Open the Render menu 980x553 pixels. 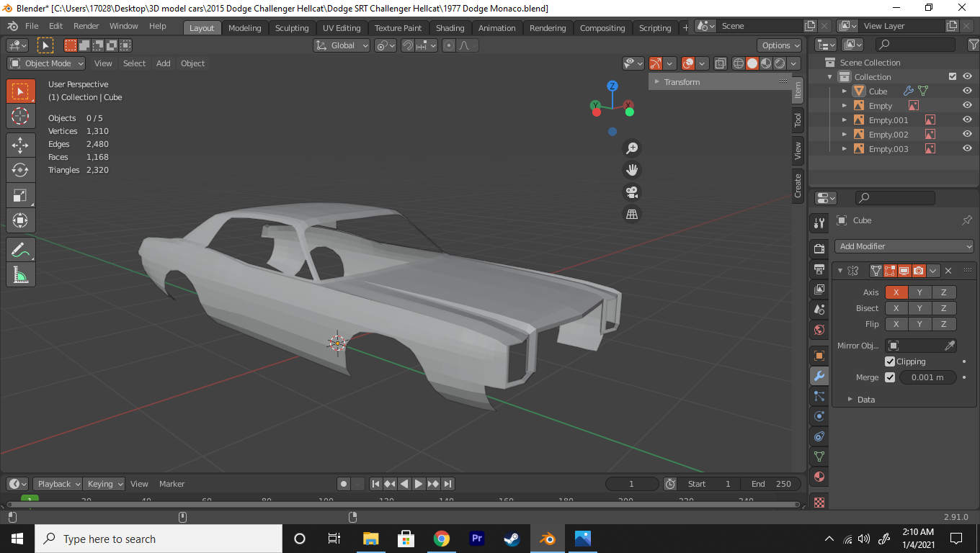(x=86, y=26)
